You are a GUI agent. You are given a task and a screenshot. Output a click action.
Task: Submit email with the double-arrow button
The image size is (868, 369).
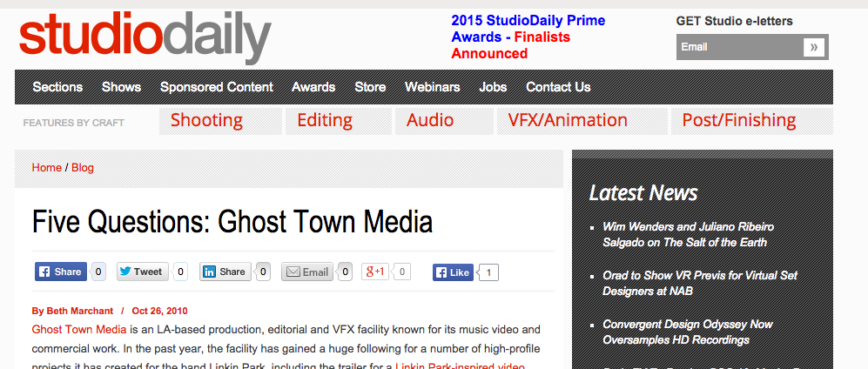coord(814,47)
